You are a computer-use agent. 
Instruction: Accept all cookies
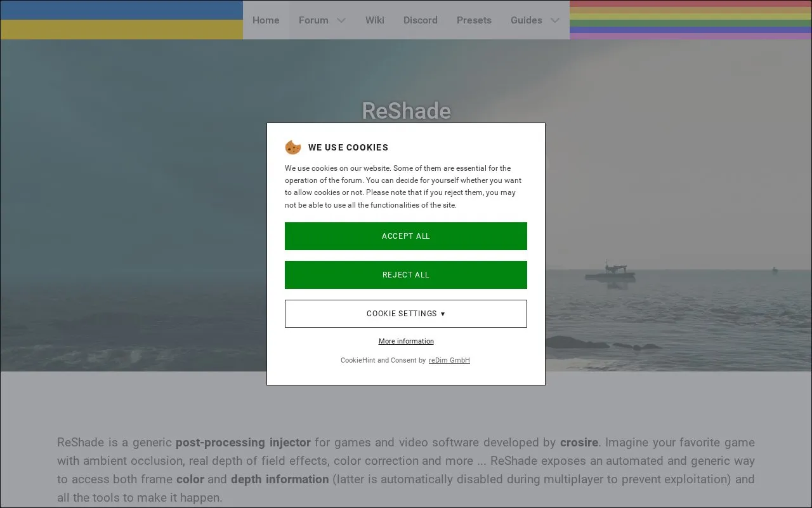pyautogui.click(x=406, y=236)
